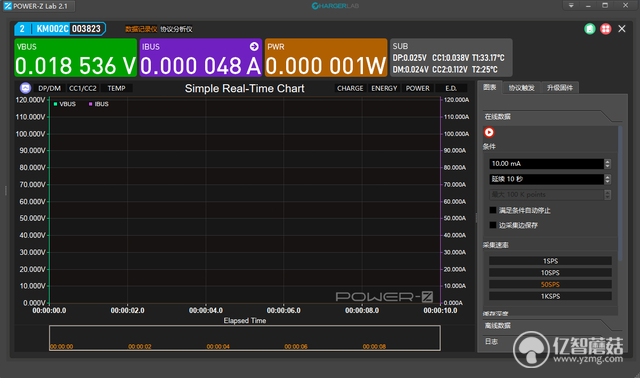Adjust the 延续 10 秒 spinner arrows

click(x=608, y=179)
